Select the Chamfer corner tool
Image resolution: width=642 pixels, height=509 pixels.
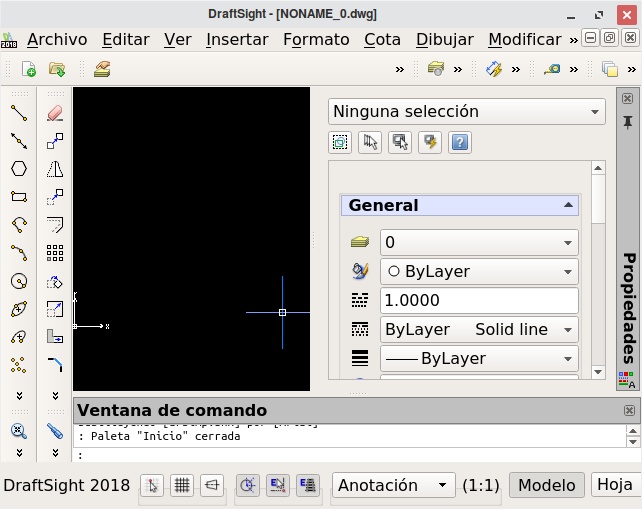pyautogui.click(x=55, y=364)
